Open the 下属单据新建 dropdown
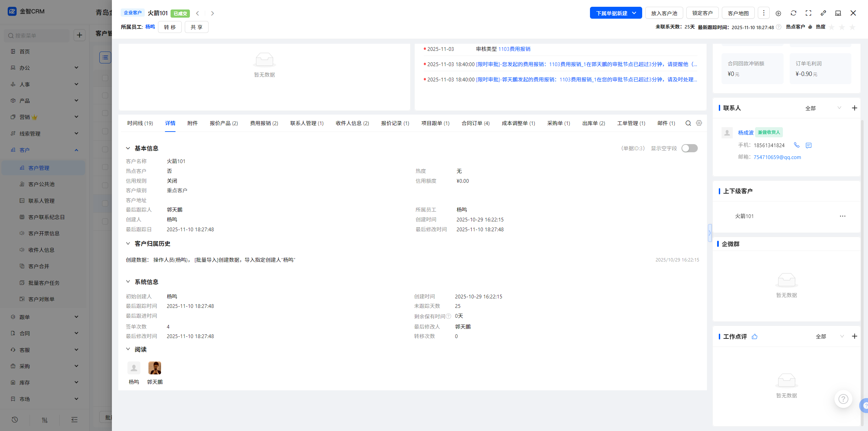This screenshot has width=868, height=431. [616, 13]
